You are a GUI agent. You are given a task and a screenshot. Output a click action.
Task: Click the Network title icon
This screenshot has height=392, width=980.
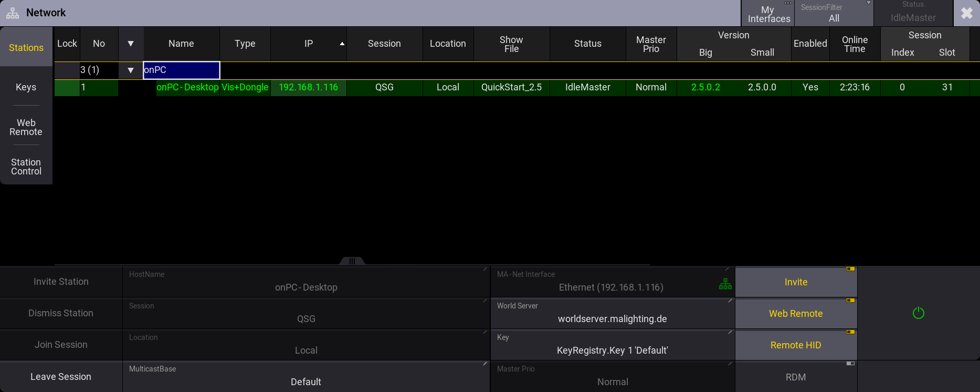(13, 13)
